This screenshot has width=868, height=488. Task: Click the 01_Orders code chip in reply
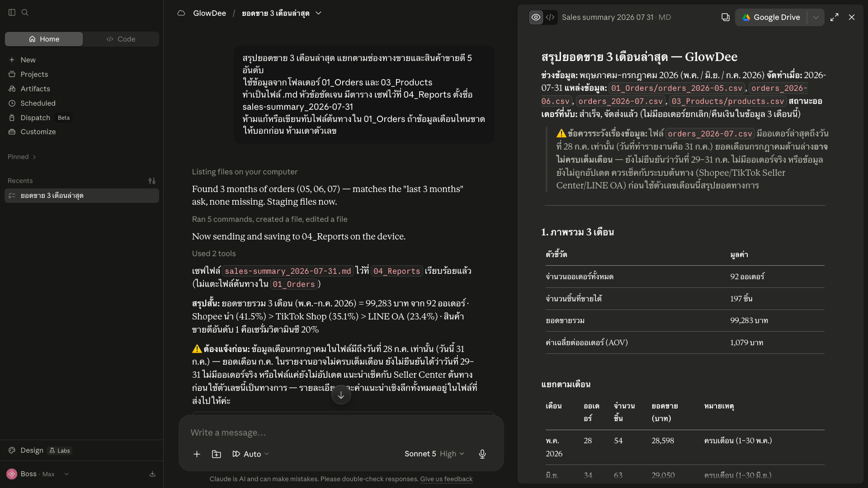click(x=294, y=284)
